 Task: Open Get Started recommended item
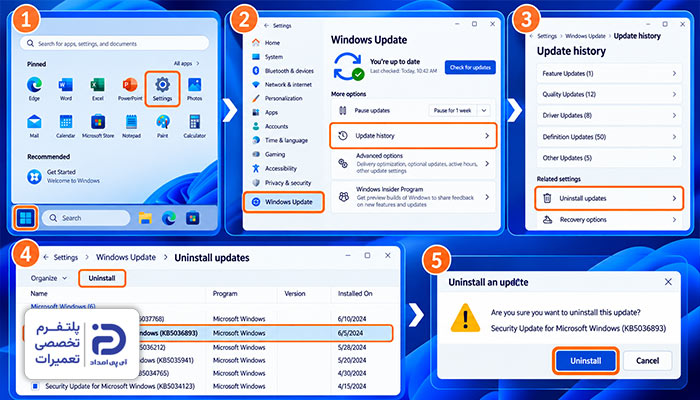point(62,176)
